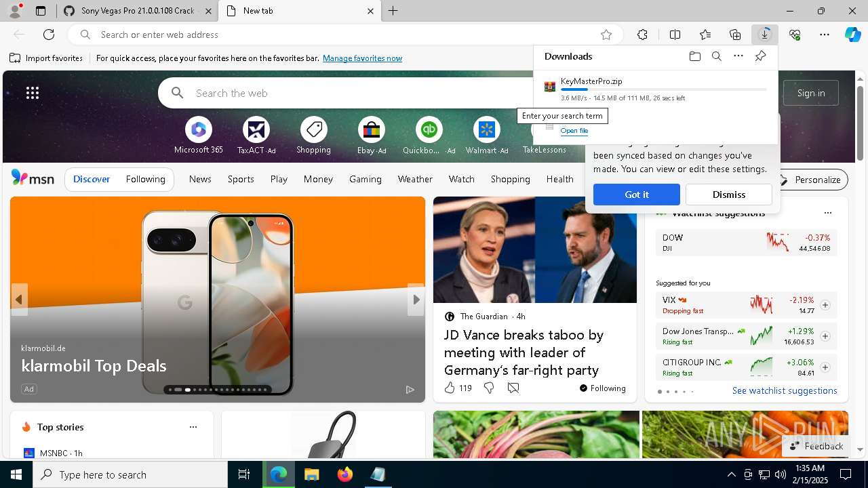
Task: Go to next carousel slide
Action: click(416, 300)
